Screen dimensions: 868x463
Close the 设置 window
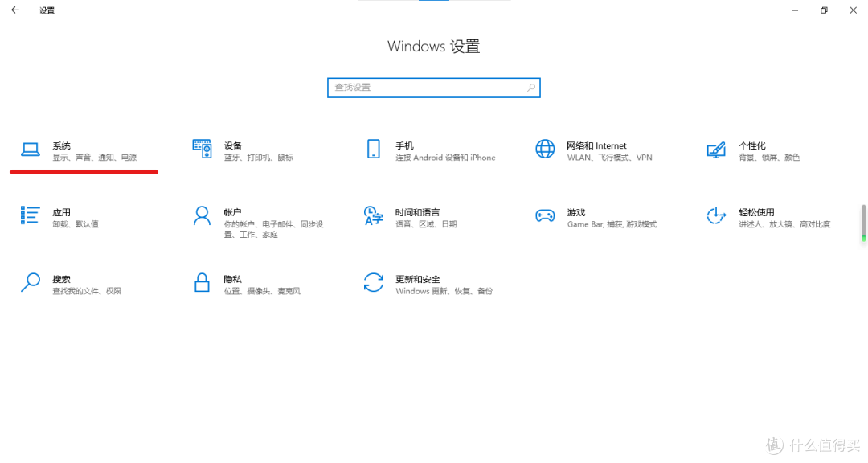(853, 10)
